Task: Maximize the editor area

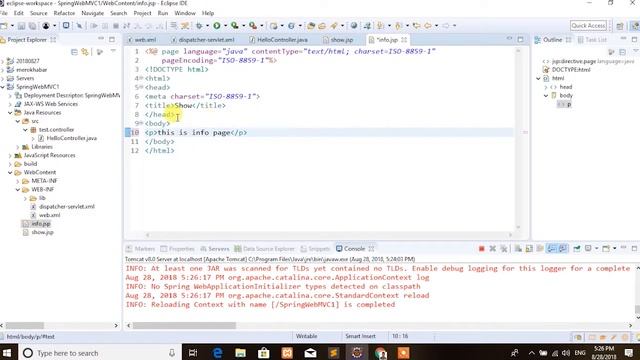Action: [x=520, y=40]
